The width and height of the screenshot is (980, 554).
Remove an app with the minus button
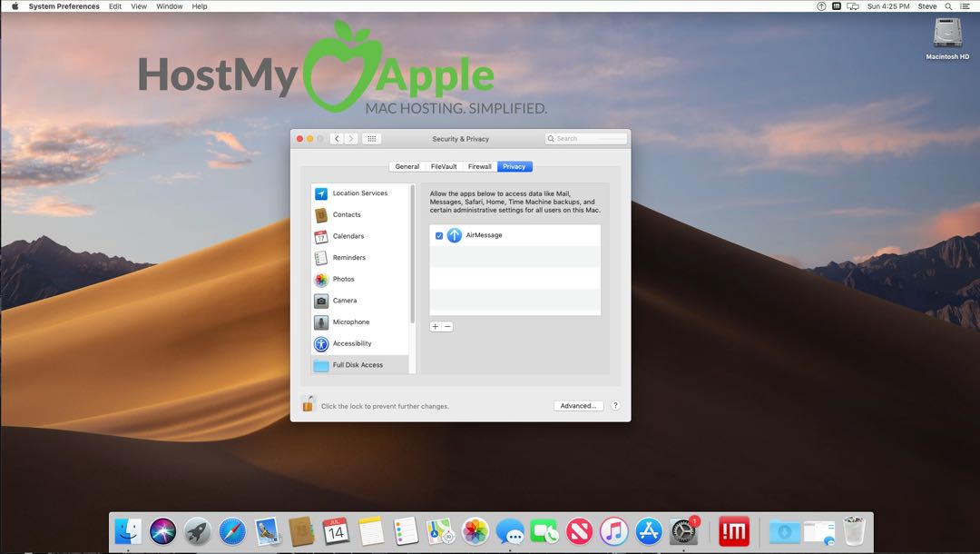447,326
